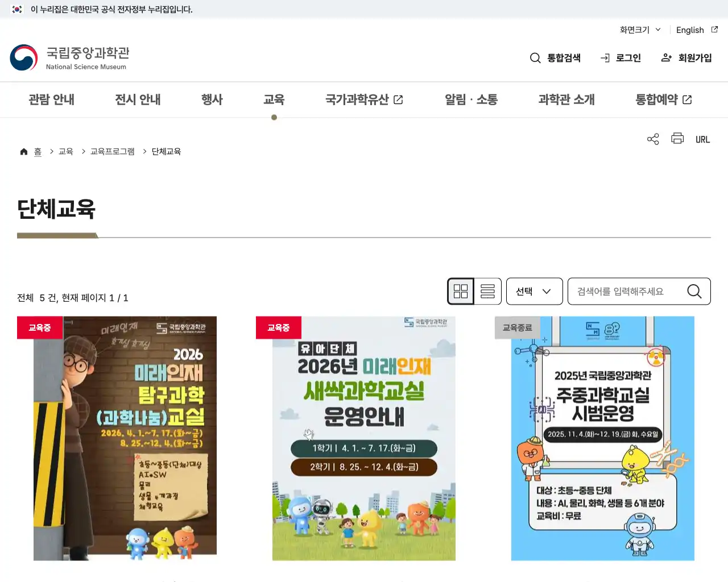
Task: Switch to grid view layout
Action: (461, 291)
